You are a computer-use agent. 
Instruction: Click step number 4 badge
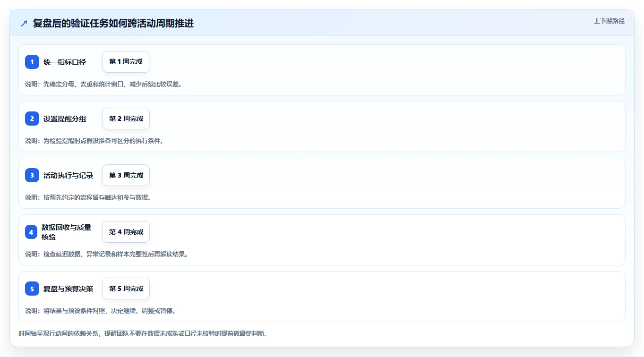tap(31, 232)
